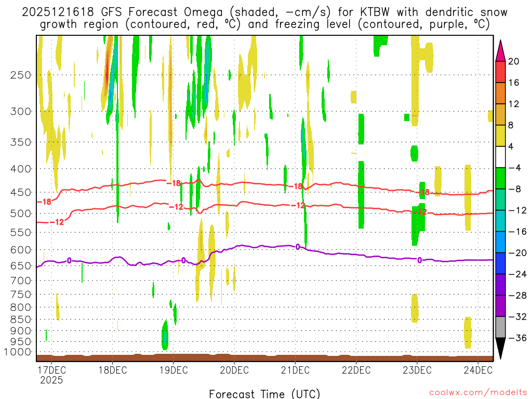
Task: Click the red swatch labeled 20-16 in colorbar
Action: (500, 72)
